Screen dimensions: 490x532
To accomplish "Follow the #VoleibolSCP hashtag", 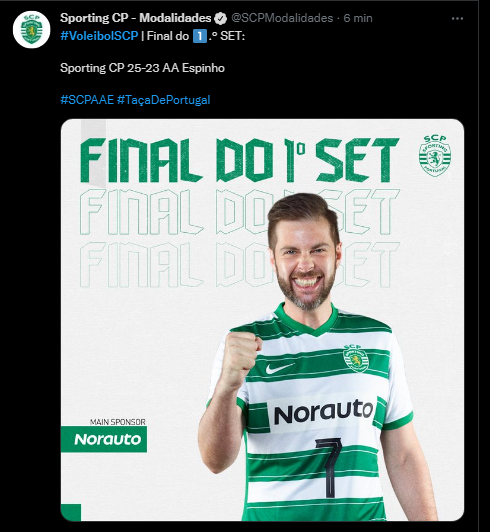I will (x=99, y=36).
